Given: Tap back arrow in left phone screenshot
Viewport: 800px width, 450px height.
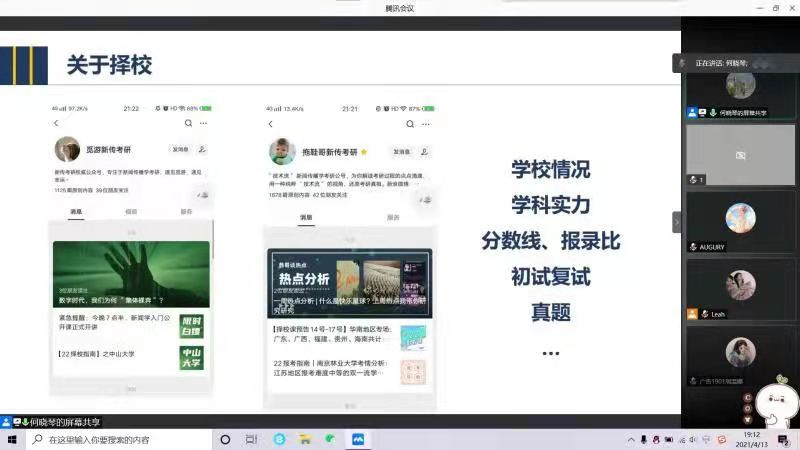Looking at the screenshot, I should [x=56, y=123].
